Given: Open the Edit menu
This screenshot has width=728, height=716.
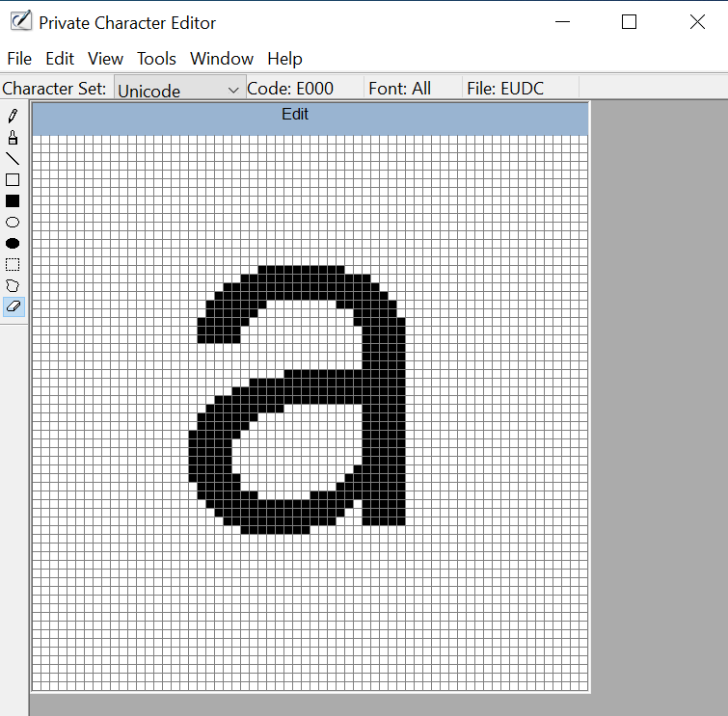Looking at the screenshot, I should pyautogui.click(x=60, y=59).
